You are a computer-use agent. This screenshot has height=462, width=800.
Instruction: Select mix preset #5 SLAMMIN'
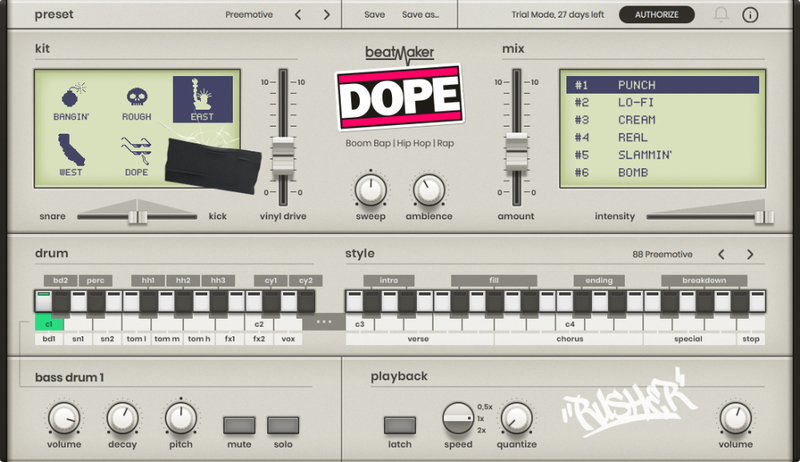tap(662, 155)
